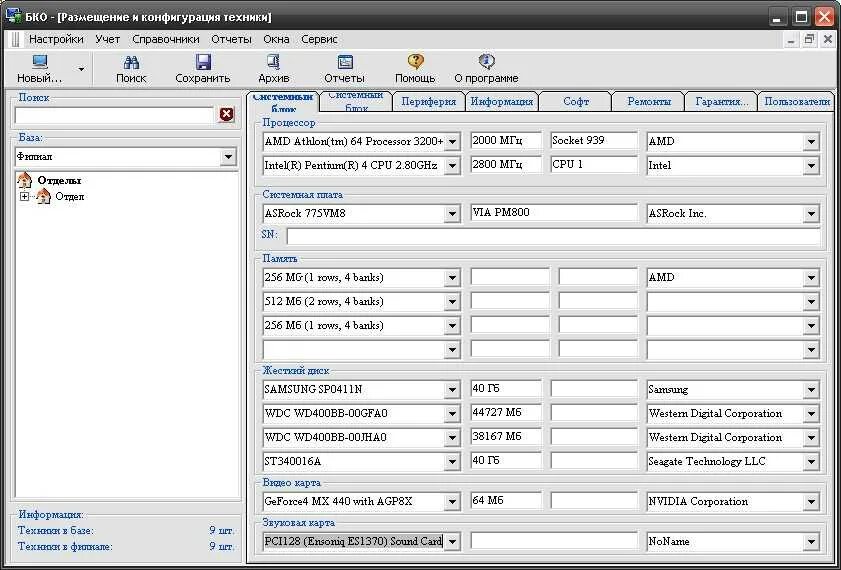The image size is (841, 570).
Task: Click the Помощь help icon
Action: pyautogui.click(x=415, y=62)
